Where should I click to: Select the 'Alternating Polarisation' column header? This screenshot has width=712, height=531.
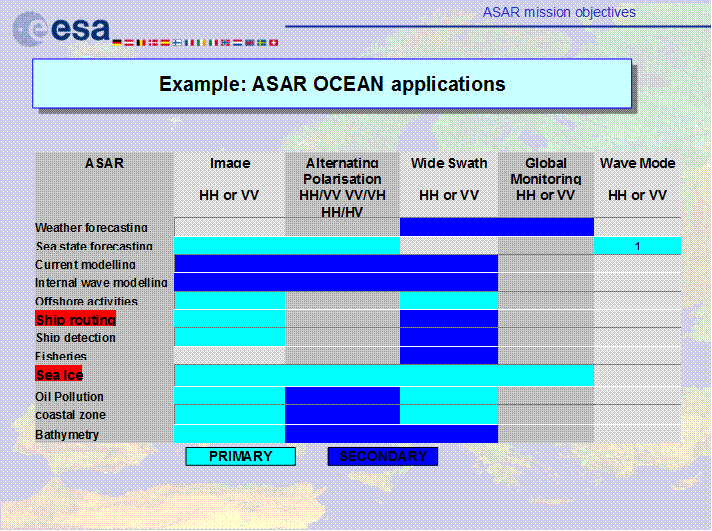click(342, 185)
